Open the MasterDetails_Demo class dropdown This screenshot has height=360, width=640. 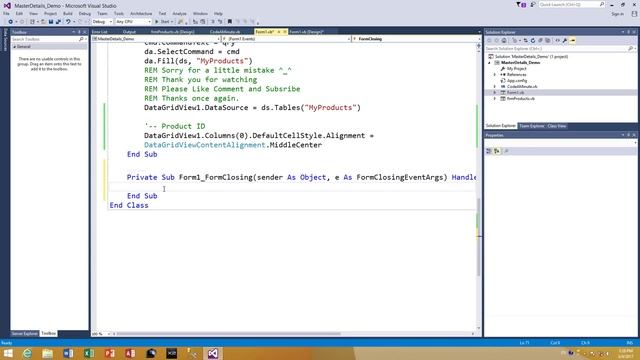[x=156, y=39]
